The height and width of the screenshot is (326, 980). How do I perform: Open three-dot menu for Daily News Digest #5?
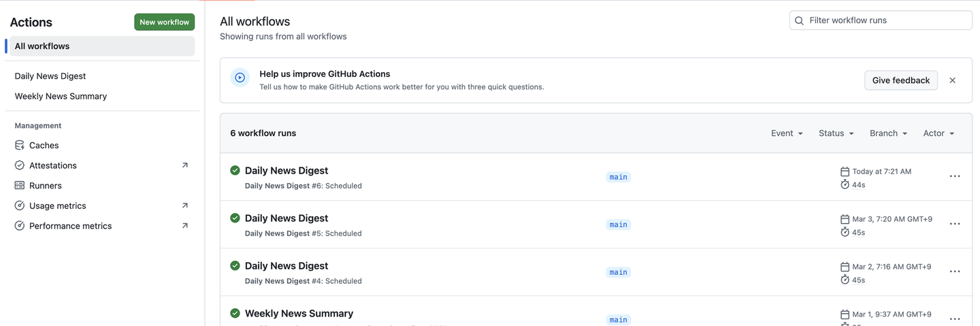(x=955, y=224)
